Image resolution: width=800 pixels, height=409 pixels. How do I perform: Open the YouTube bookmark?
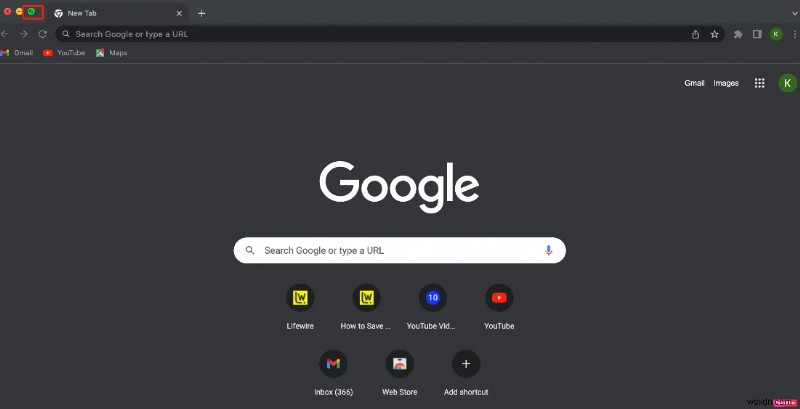(x=64, y=53)
